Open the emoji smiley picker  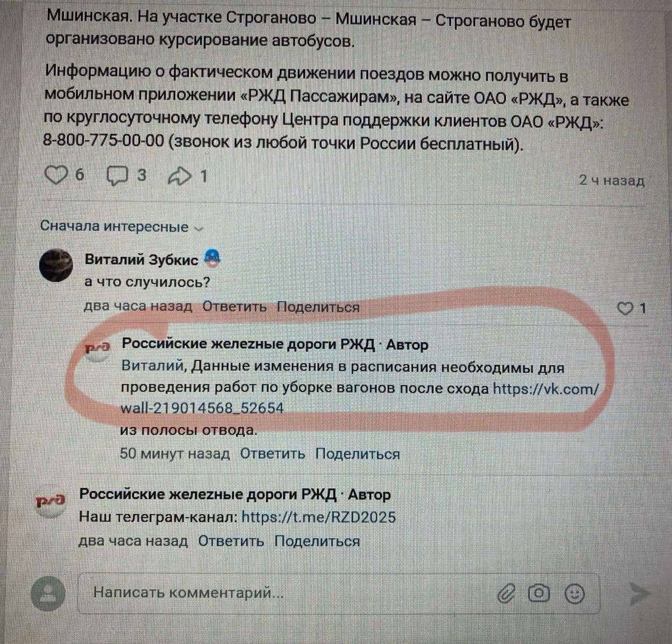click(574, 594)
